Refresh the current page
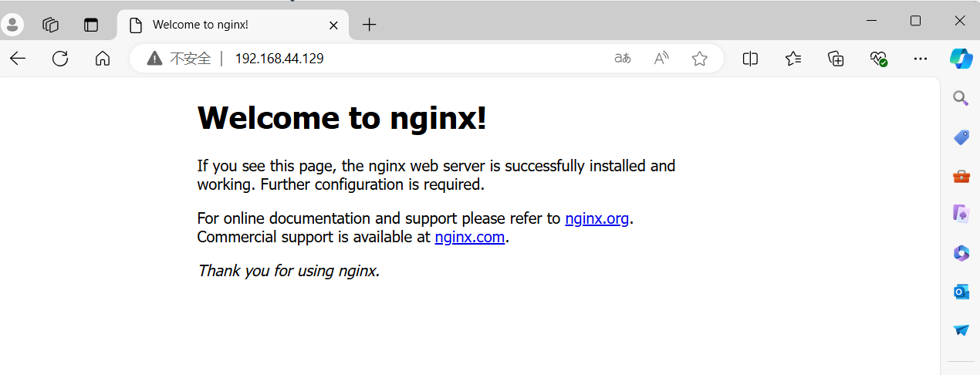Viewport: 980px width, 375px height. pos(60,59)
